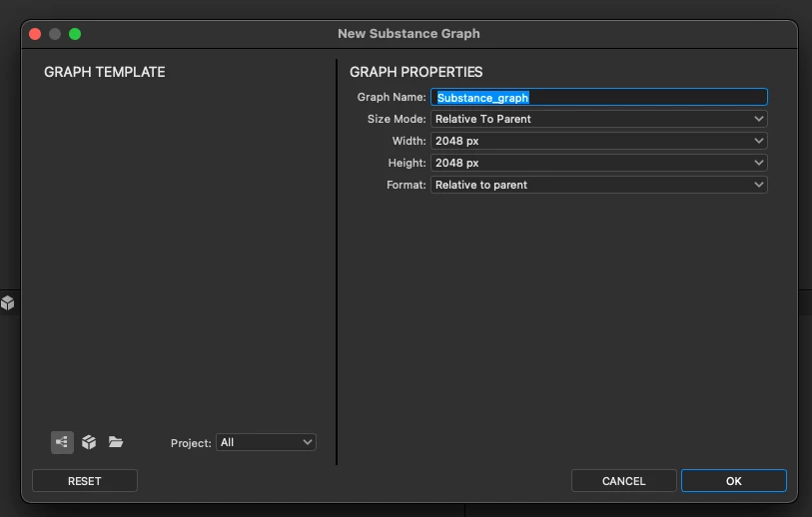Open the folder browse icon

[x=116, y=442]
